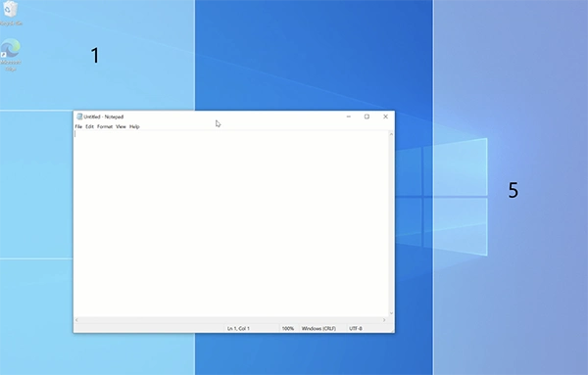Image resolution: width=588 pixels, height=375 pixels.
Task: Click the "Untitled - Notepad" title text
Action: pyautogui.click(x=104, y=117)
